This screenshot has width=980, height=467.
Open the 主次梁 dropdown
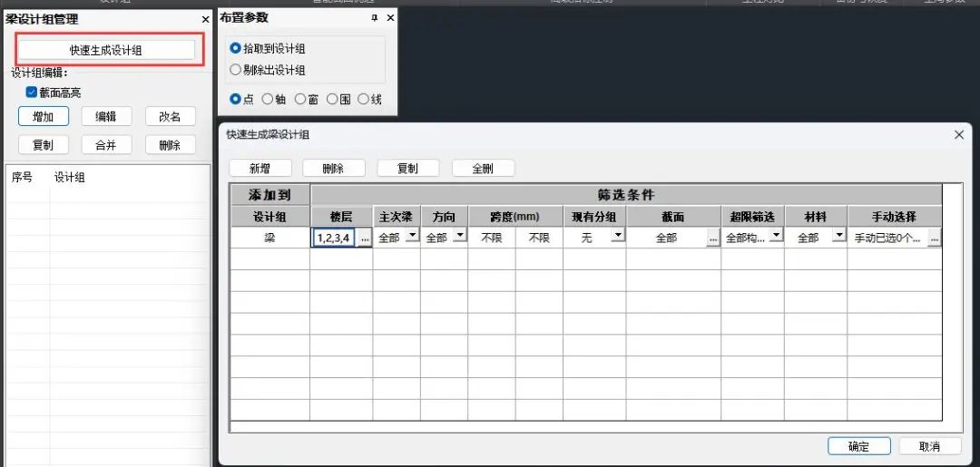(413, 235)
